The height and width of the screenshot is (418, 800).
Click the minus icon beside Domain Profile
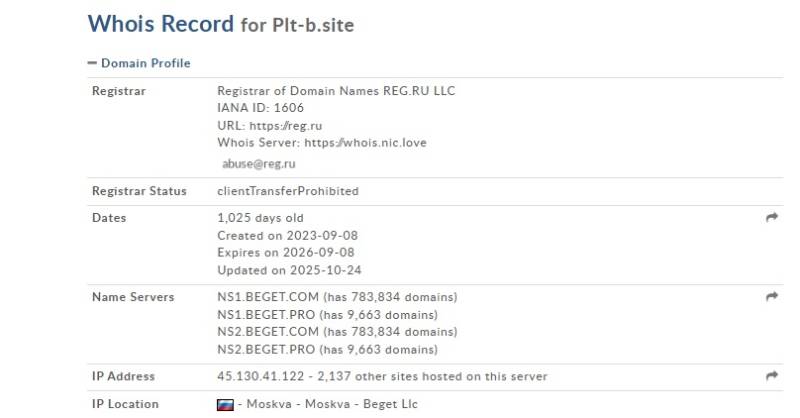click(x=92, y=63)
